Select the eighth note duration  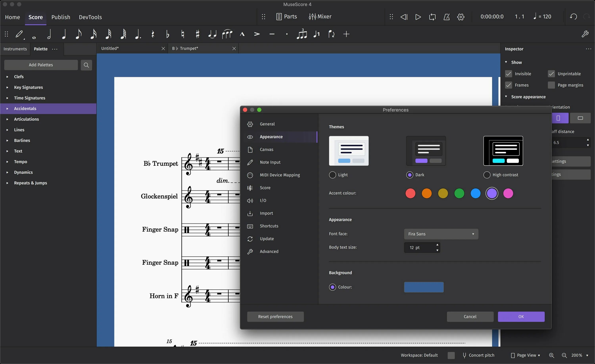(79, 34)
